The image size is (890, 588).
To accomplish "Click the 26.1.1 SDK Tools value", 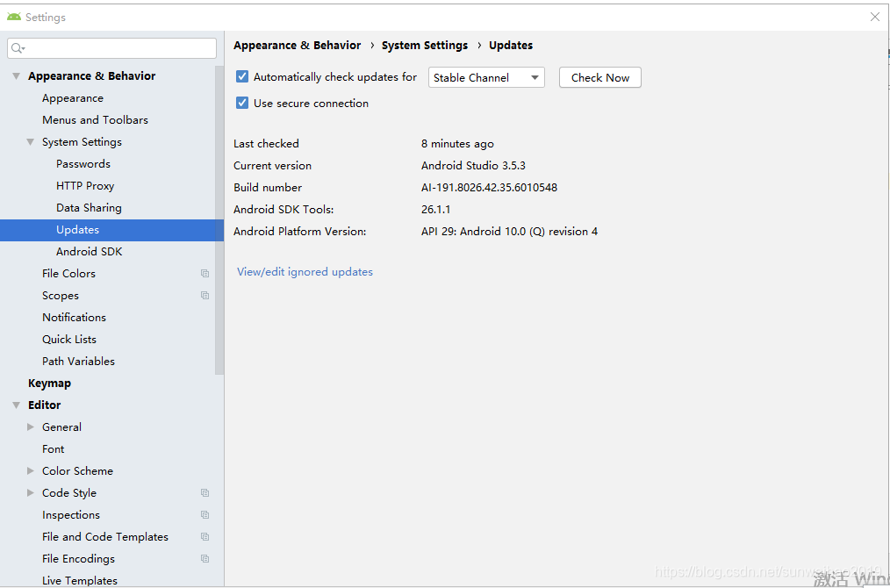I will (436, 210).
